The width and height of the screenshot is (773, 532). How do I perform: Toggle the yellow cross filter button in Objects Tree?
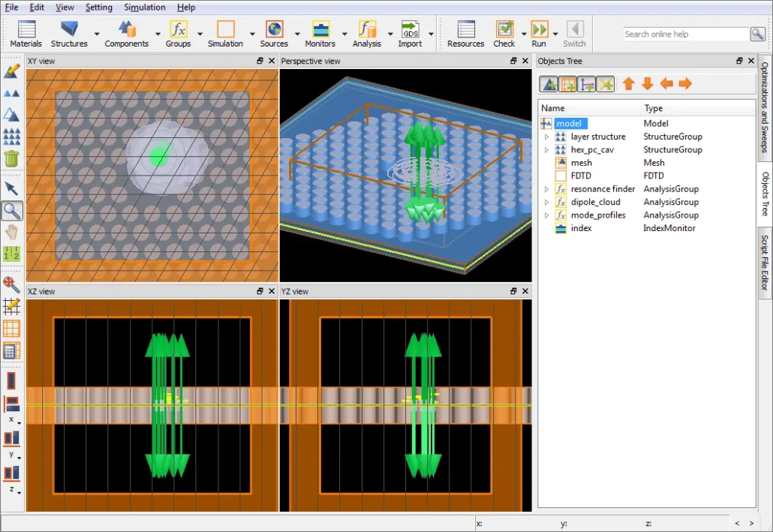click(x=606, y=84)
